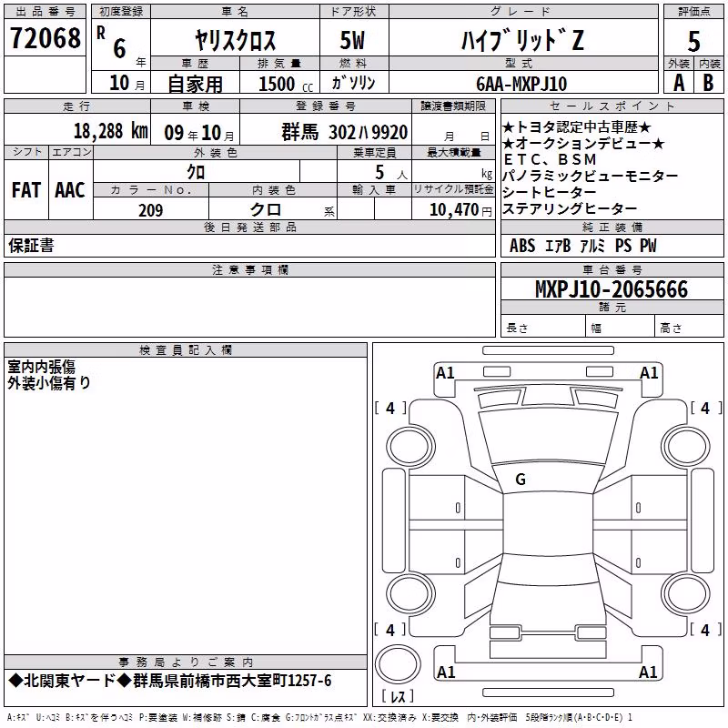Click 検査員記入欄 header

(x=186, y=350)
